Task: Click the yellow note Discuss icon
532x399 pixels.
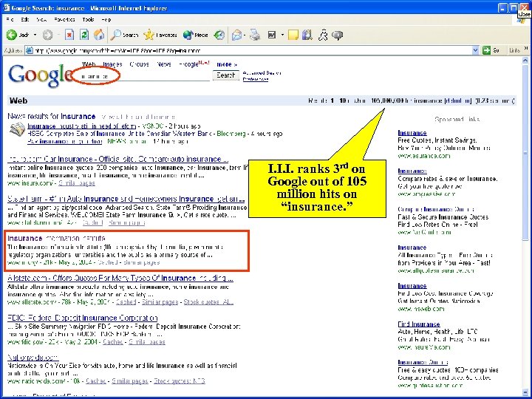Action: click(x=293, y=35)
